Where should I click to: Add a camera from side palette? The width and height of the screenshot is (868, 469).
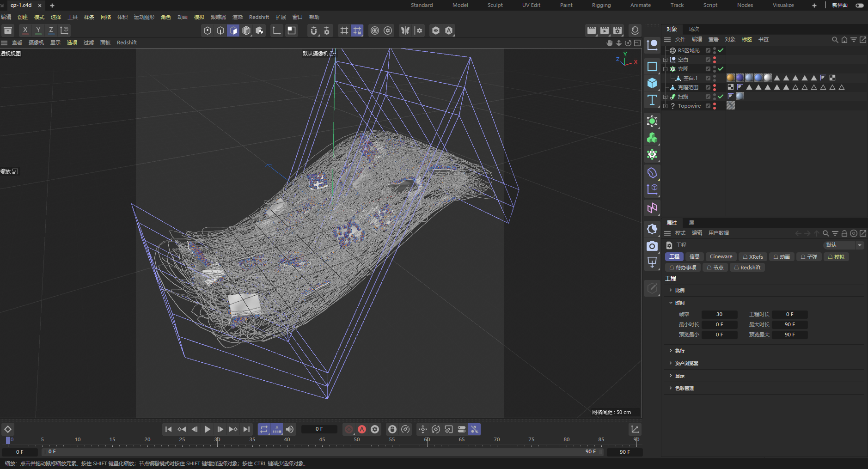(652, 246)
